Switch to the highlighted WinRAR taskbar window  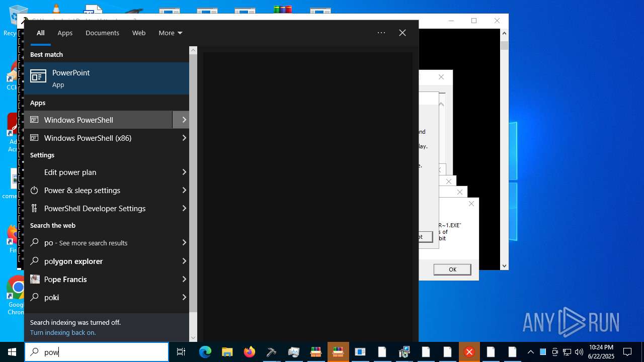pyautogui.click(x=338, y=352)
